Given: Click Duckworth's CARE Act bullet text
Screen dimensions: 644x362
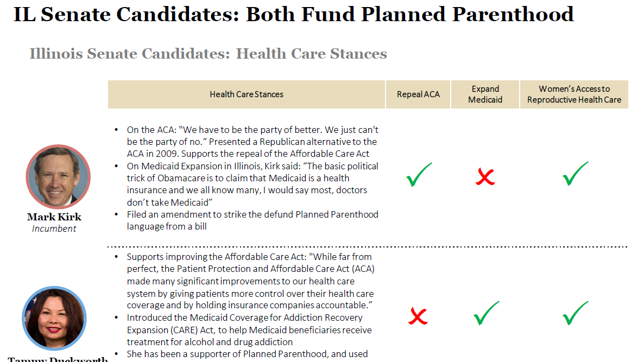Looking at the screenshot, I should pyautogui.click(x=250, y=329).
